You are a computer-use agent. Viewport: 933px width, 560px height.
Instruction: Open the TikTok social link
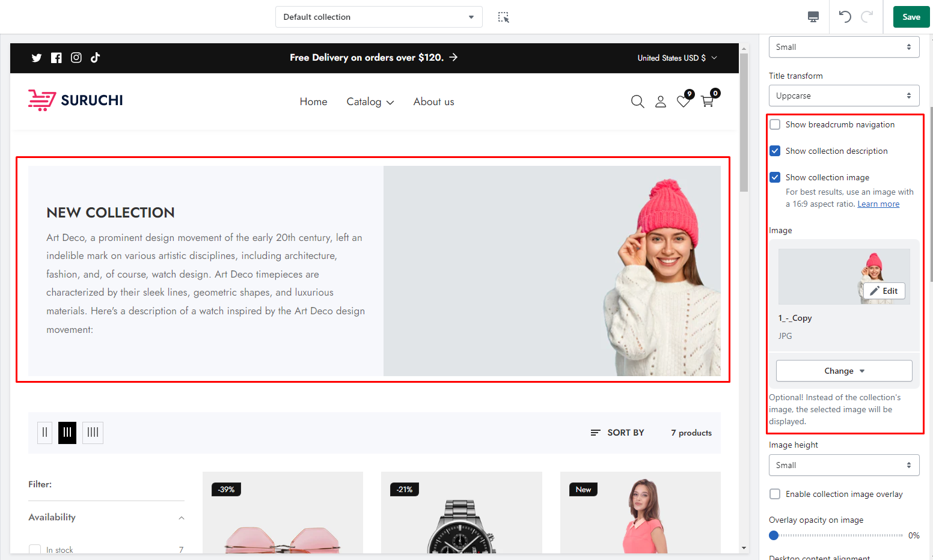[96, 58]
